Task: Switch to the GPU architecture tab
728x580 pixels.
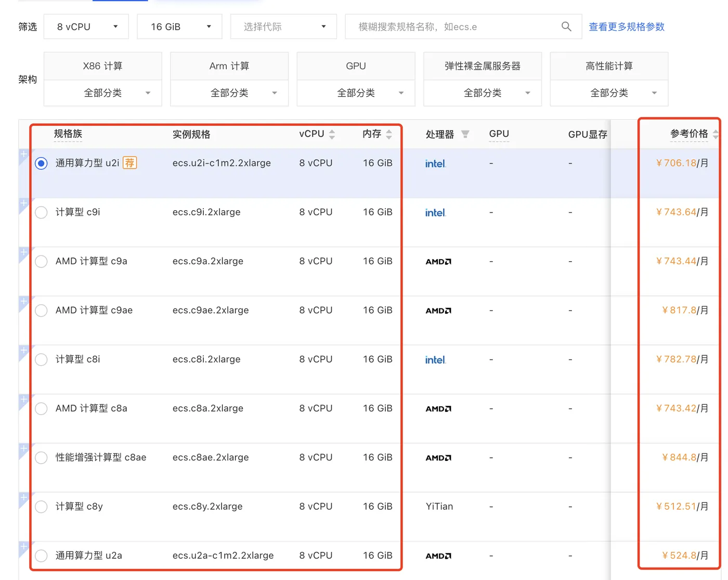Action: (356, 66)
